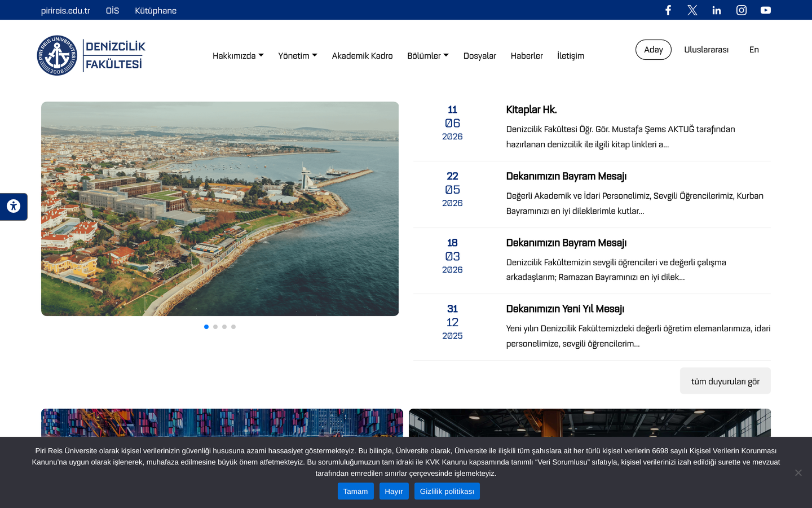Expand the Hakkımızda dropdown menu

point(238,55)
